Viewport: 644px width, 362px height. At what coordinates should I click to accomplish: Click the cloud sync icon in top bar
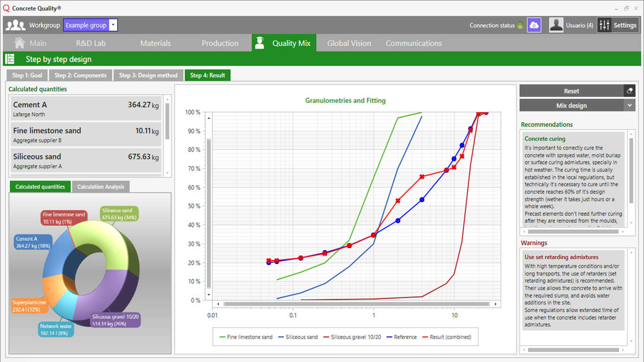click(534, 25)
